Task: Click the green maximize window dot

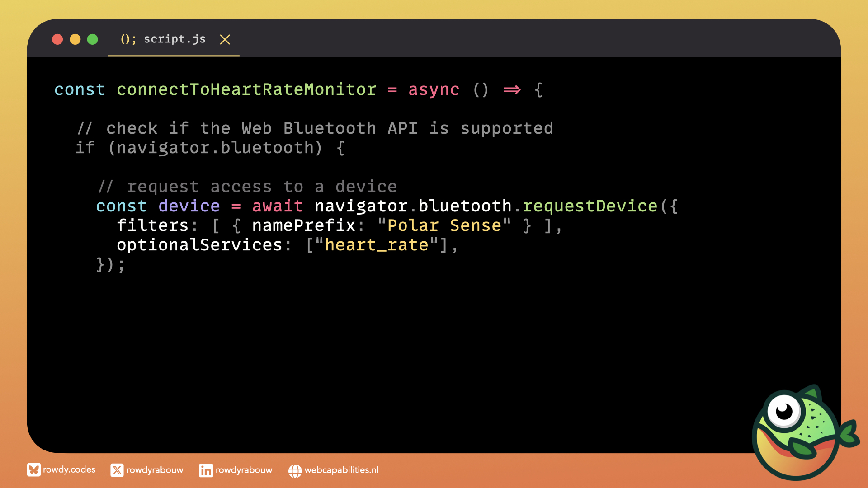Action: [x=93, y=39]
